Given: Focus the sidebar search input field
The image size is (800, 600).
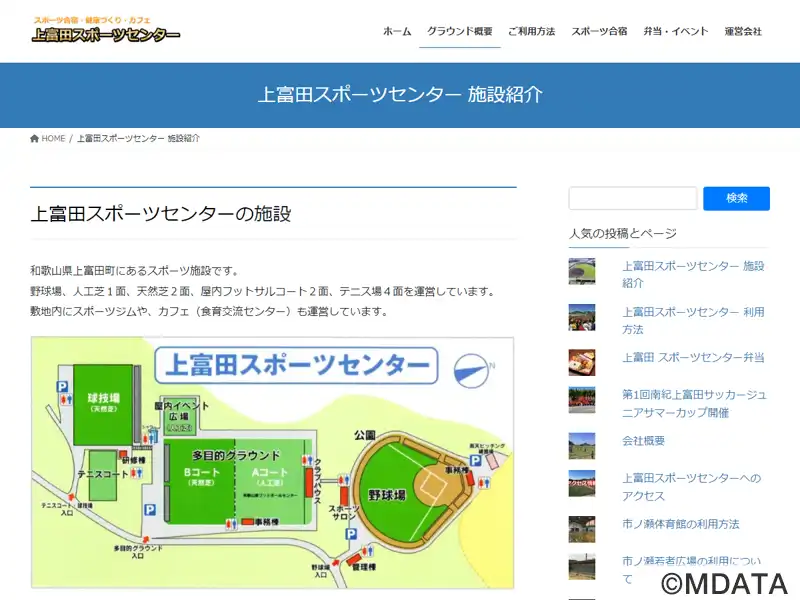Looking at the screenshot, I should point(633,198).
